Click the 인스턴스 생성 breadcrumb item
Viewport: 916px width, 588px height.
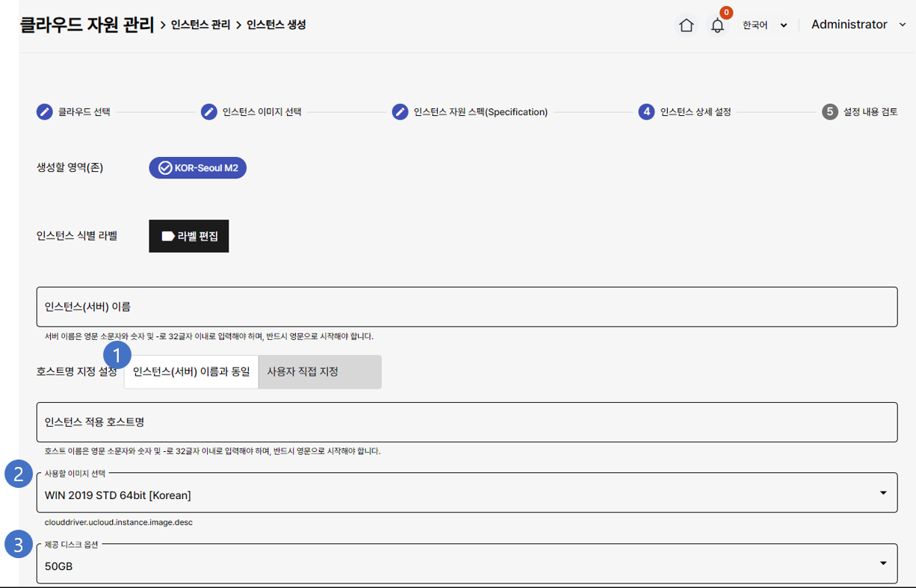click(x=276, y=25)
